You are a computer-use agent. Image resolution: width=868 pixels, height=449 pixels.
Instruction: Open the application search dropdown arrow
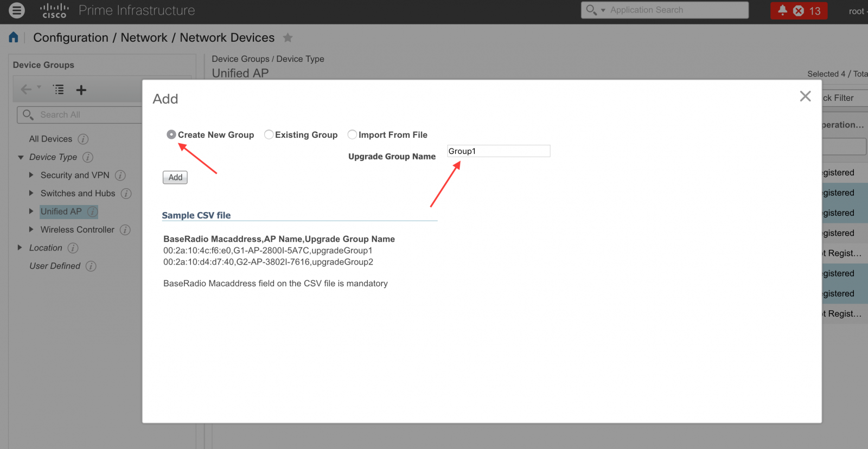pos(603,10)
